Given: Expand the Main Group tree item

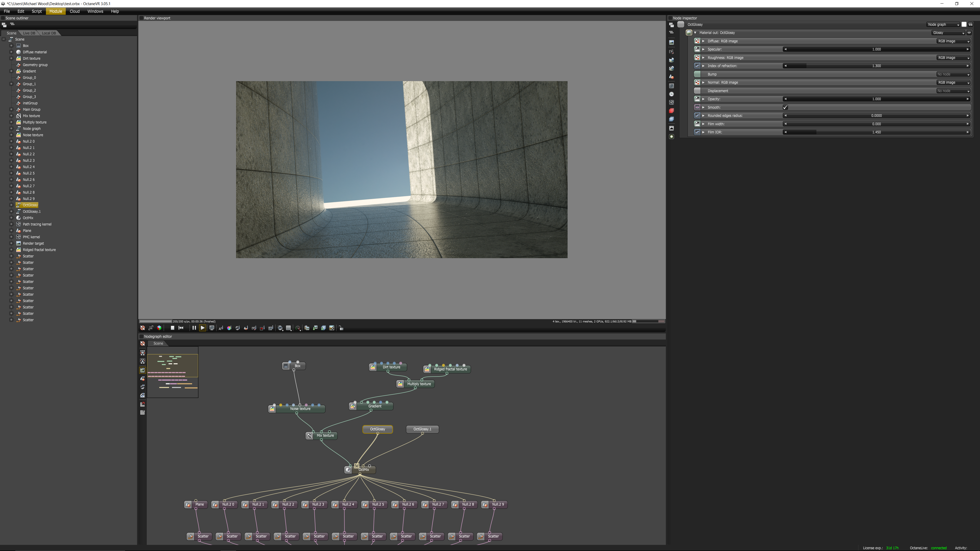Looking at the screenshot, I should pos(11,109).
